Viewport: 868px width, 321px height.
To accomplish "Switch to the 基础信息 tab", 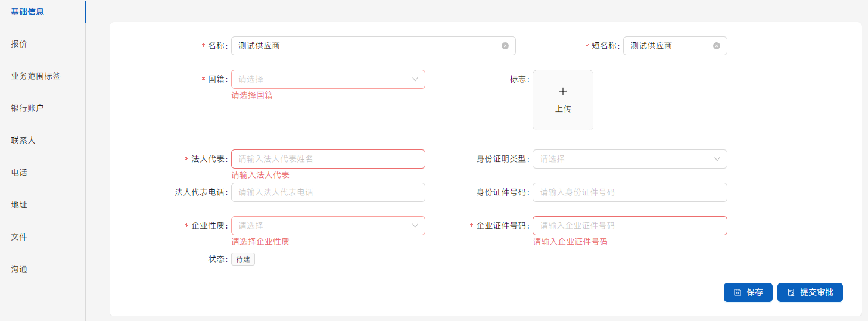I will (27, 12).
